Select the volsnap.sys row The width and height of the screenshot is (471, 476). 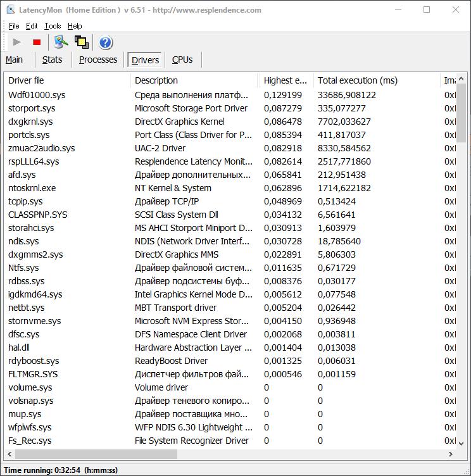[230, 401]
